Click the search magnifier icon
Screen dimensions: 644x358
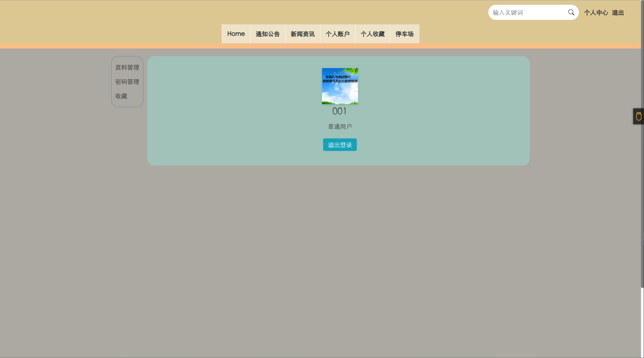tap(571, 13)
